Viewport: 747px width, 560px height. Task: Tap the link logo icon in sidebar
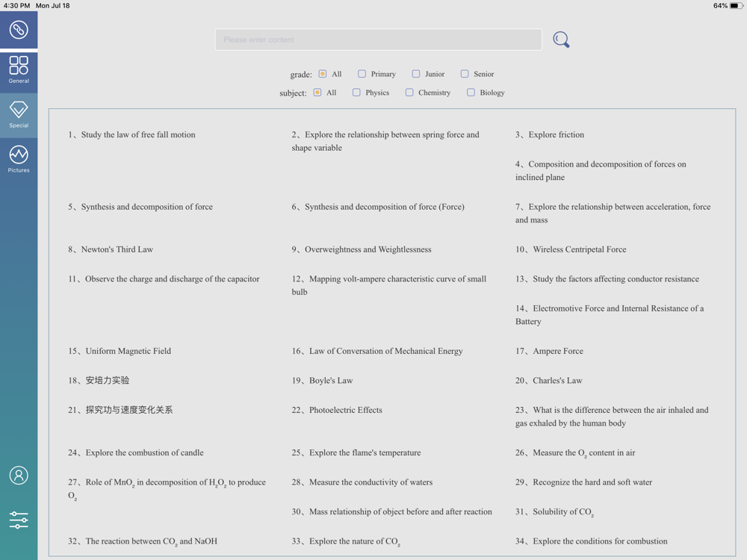(x=19, y=30)
